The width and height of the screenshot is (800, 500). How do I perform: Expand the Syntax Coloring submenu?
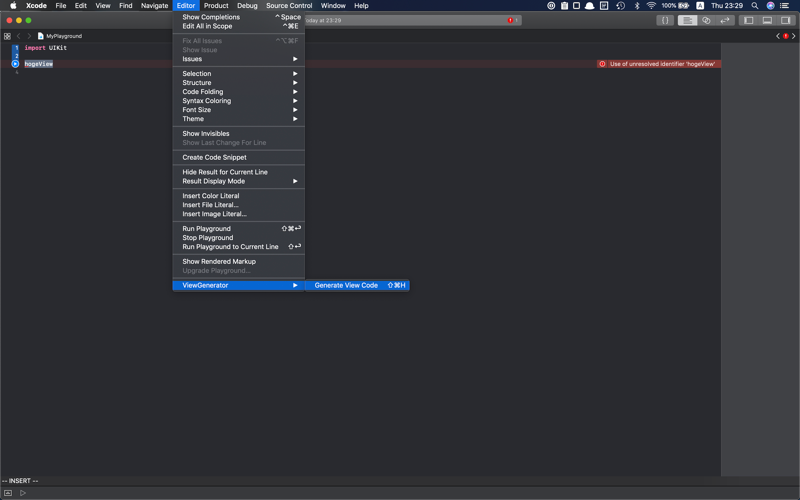click(238, 101)
